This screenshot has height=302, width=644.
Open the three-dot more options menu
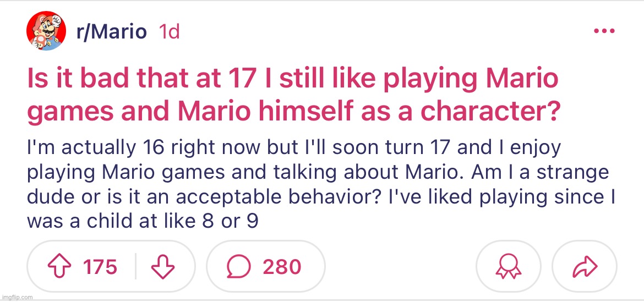tap(604, 31)
